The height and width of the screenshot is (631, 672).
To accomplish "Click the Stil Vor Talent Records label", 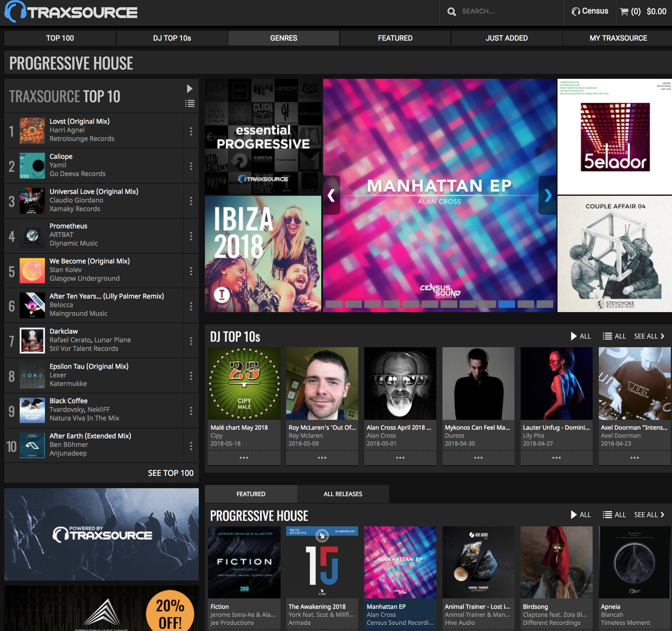I will 84,349.
